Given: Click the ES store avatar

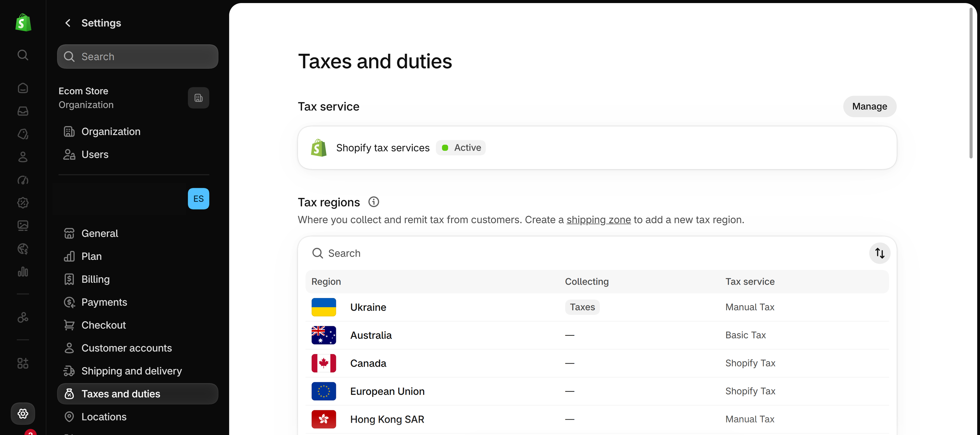Looking at the screenshot, I should pos(198,199).
